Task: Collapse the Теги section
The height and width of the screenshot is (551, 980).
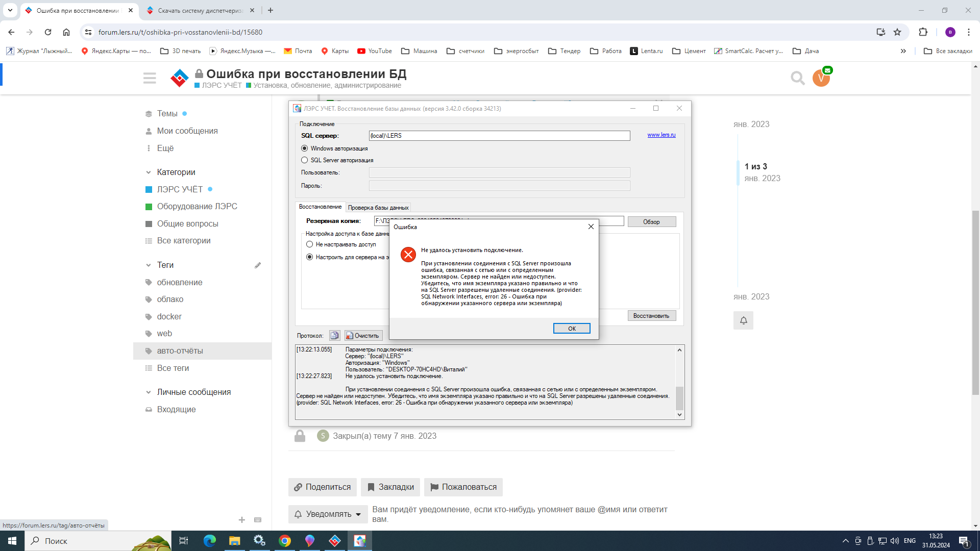Action: (x=149, y=265)
